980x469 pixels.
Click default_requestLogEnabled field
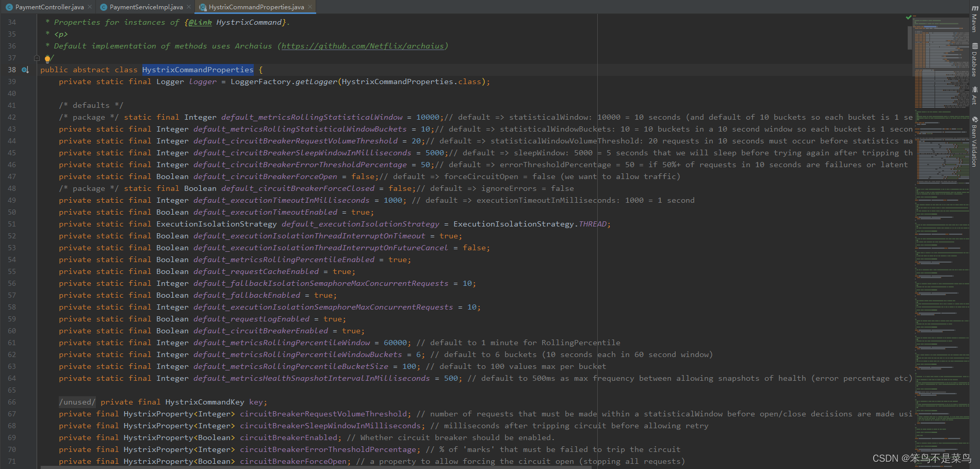[251, 319]
